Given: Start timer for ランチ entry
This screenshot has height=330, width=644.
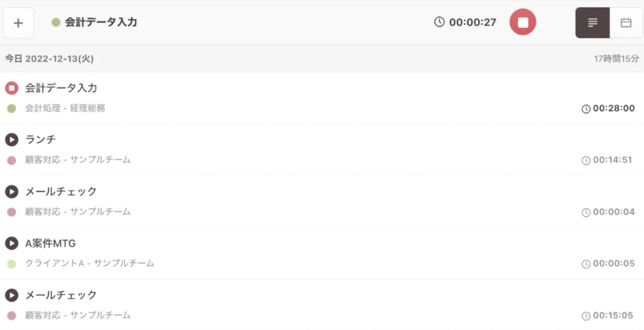Looking at the screenshot, I should pos(11,140).
